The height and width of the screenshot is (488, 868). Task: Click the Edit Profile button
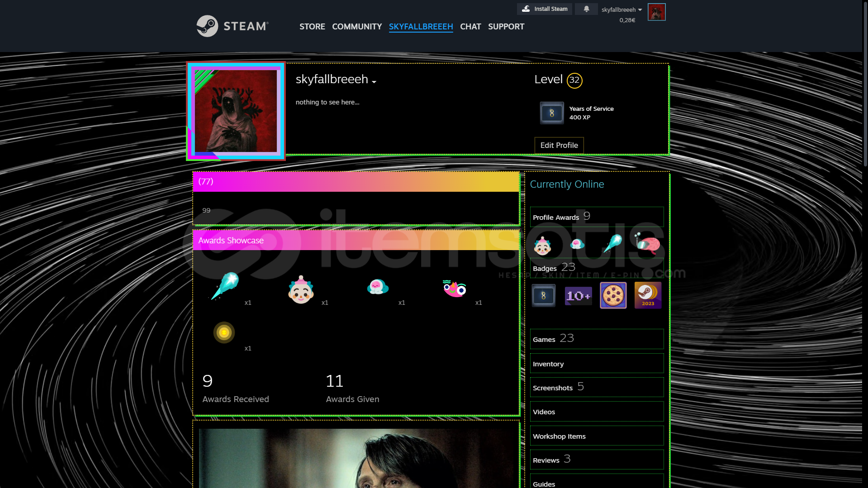(x=559, y=146)
